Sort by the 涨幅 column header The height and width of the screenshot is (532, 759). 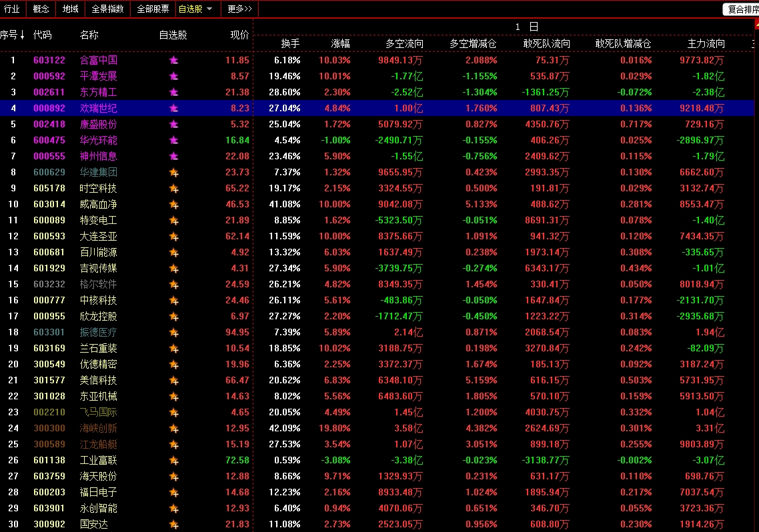pyautogui.click(x=340, y=43)
